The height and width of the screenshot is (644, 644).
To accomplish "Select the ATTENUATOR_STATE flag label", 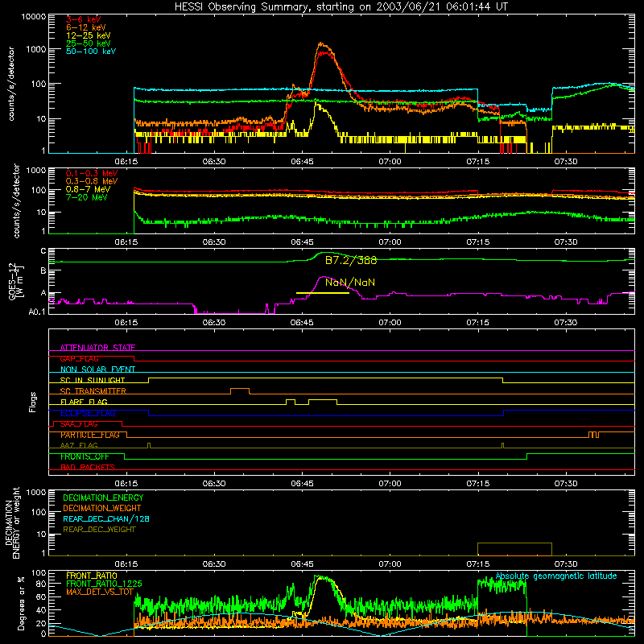I will tap(97, 348).
